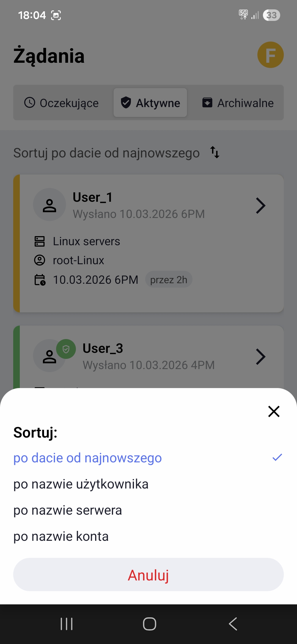Image resolution: width=297 pixels, height=644 pixels.
Task: Tap the sort arrows icon
Action: (215, 152)
